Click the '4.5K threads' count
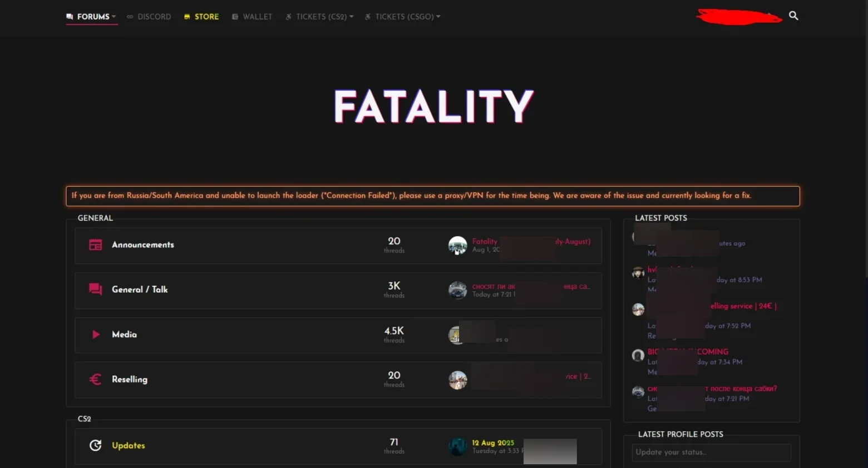Viewport: 868px width, 468px height. (394, 335)
